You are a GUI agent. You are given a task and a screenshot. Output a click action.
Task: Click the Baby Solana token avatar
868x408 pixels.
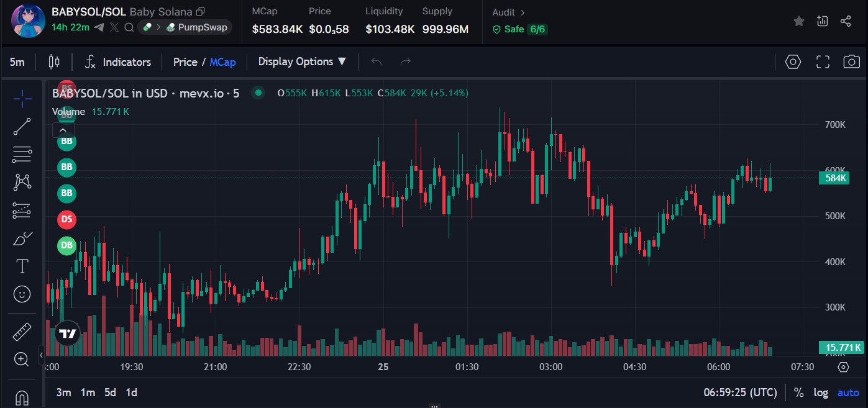pyautogui.click(x=29, y=20)
